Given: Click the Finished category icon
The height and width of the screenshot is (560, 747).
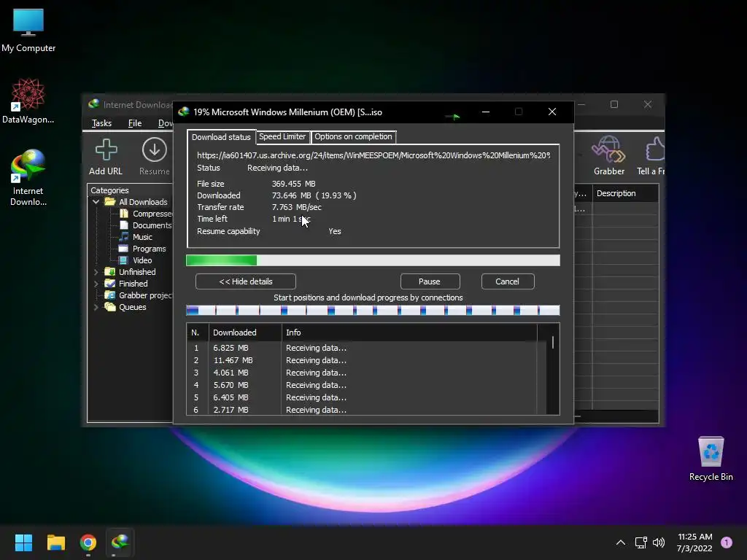Looking at the screenshot, I should click(x=110, y=284).
